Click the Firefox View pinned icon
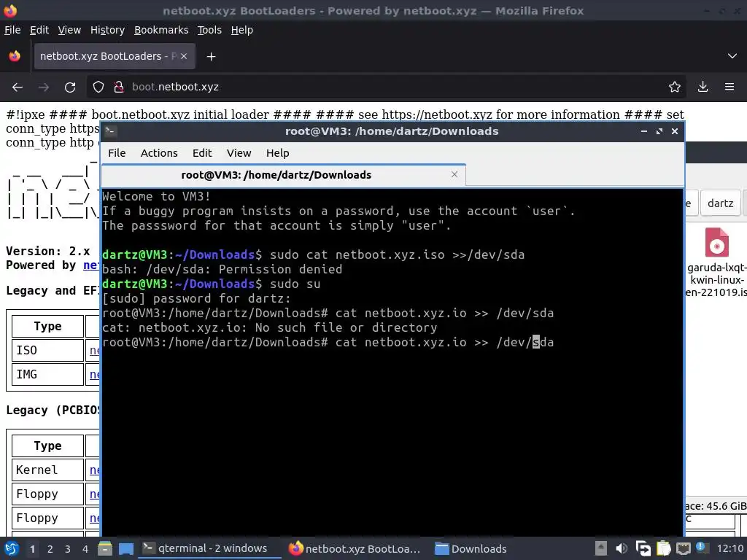The image size is (747, 560). tap(15, 56)
